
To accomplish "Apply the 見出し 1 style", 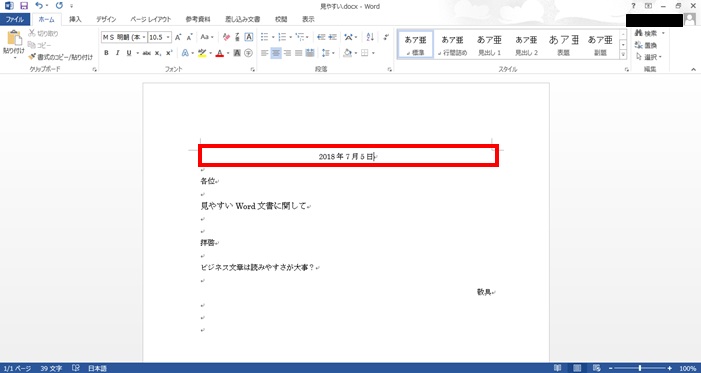I will [490, 44].
